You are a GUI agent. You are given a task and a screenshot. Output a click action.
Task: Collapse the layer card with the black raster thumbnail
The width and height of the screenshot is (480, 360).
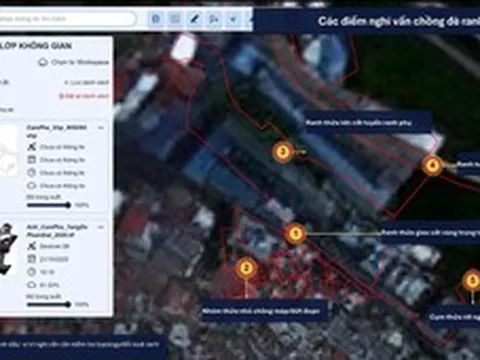[101, 227]
